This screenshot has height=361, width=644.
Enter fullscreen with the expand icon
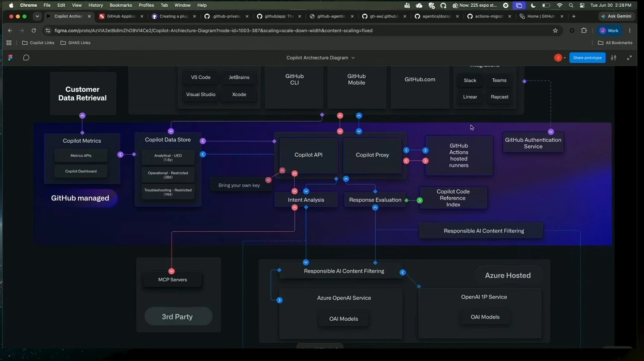(x=629, y=58)
